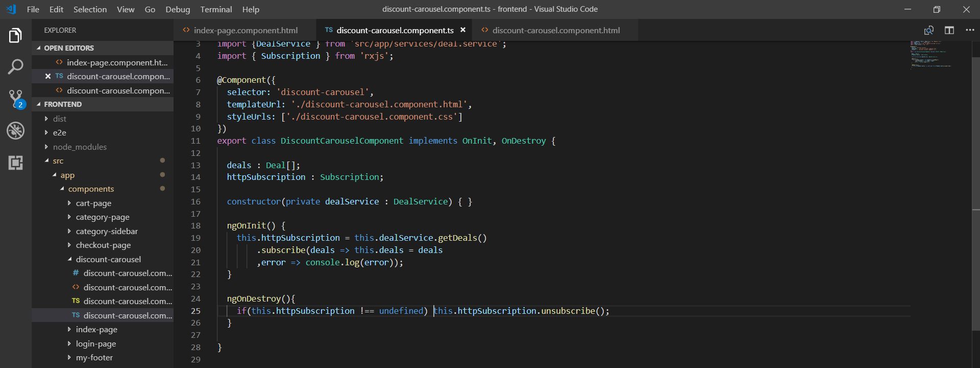Click line number 16 in gutter
Image resolution: width=980 pixels, height=368 pixels.
click(x=195, y=201)
